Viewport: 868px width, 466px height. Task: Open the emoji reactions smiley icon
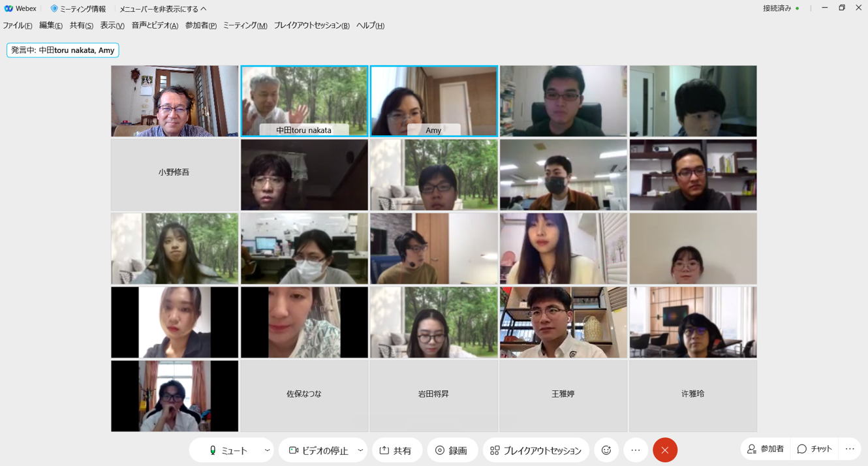click(606, 450)
